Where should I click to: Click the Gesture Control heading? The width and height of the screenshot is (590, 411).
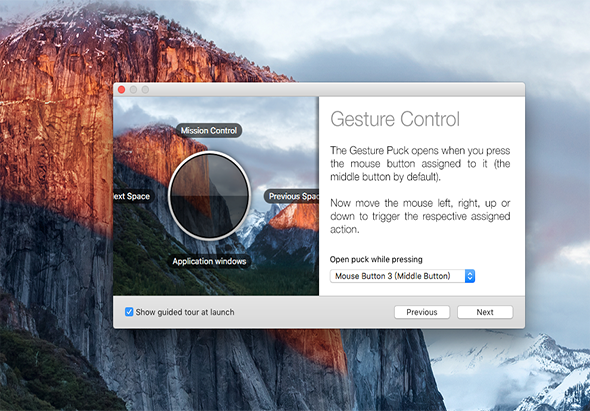[x=395, y=119]
